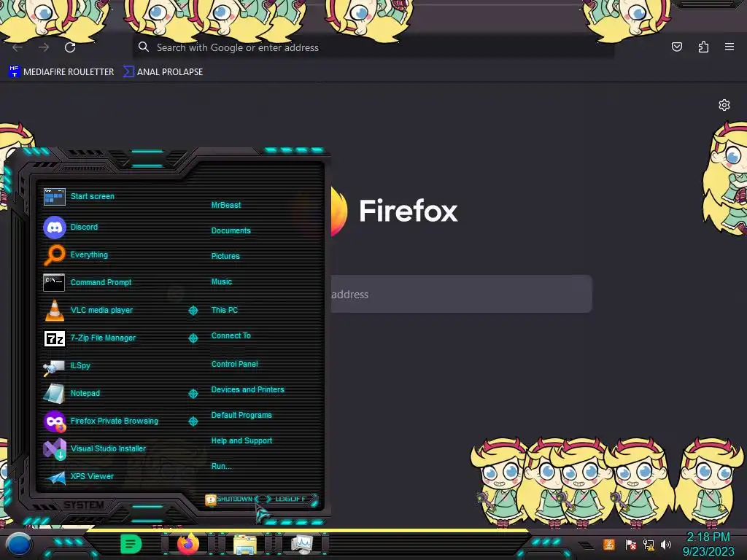Viewport: 747px width, 560px height.
Task: Click the LOGOFF button
Action: tap(290, 499)
